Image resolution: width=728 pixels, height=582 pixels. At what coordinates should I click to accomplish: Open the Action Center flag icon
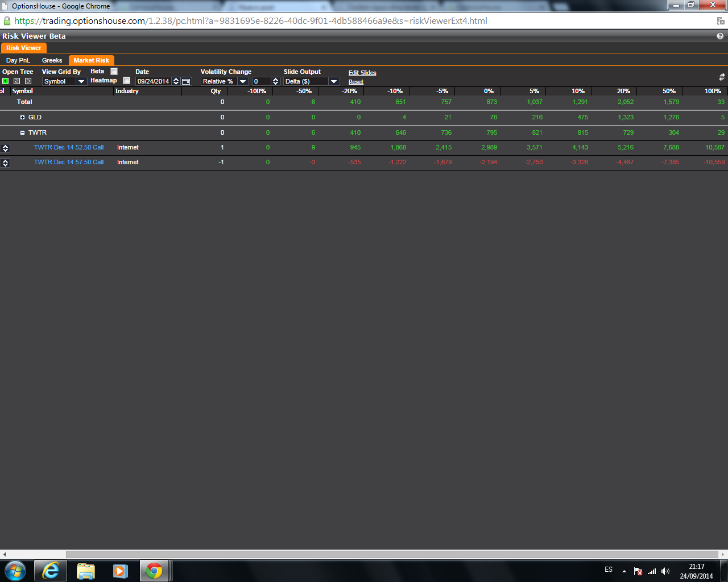point(638,571)
